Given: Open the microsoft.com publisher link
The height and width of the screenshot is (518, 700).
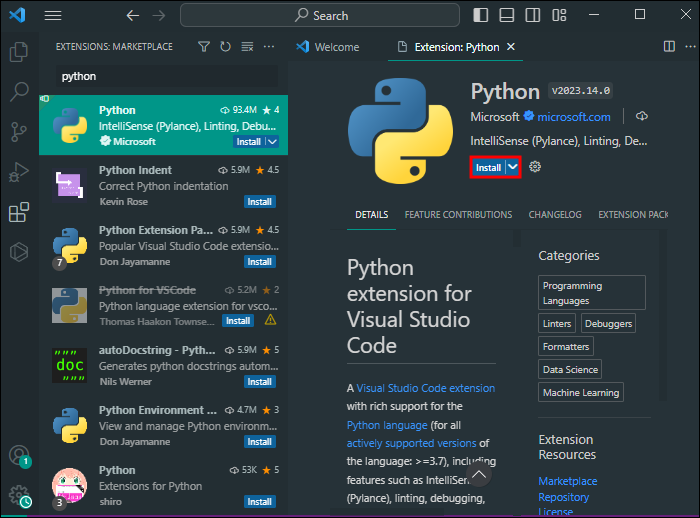Looking at the screenshot, I should click(x=574, y=117).
